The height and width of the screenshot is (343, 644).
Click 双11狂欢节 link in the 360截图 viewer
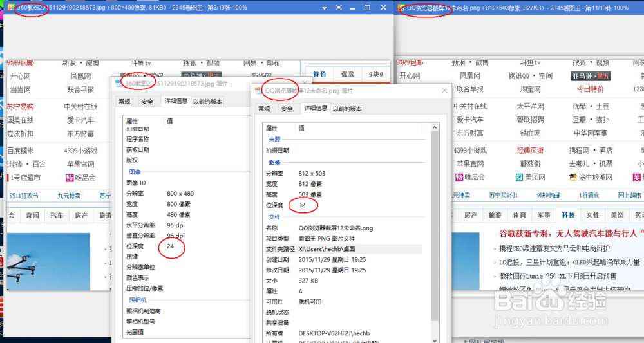click(x=24, y=196)
